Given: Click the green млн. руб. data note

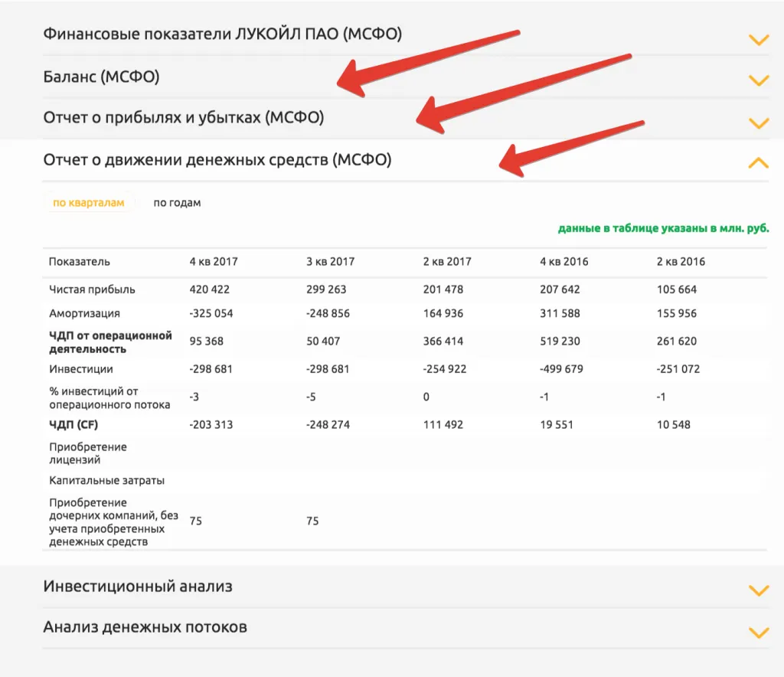Looking at the screenshot, I should click(x=663, y=228).
